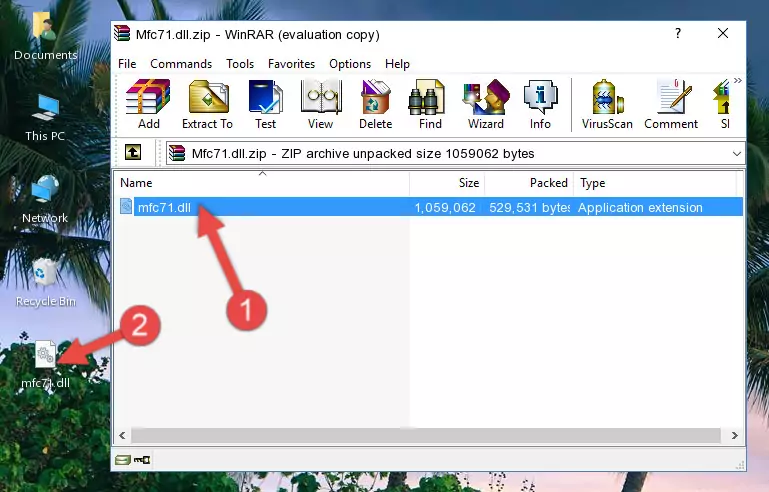The image size is (769, 492).
Task: Click the horizontal scrollbar right arrow
Action: coord(734,435)
